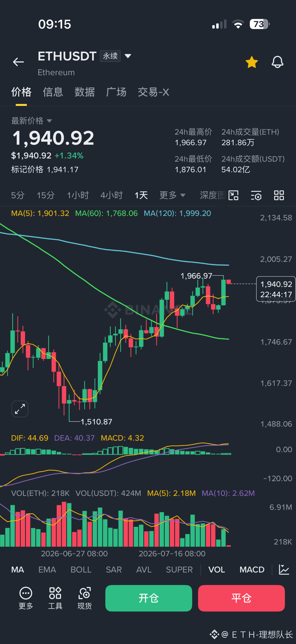Viewport: 296px width, 644px height.
Task: Tap the MA(120) indicator value label
Action: (177, 213)
